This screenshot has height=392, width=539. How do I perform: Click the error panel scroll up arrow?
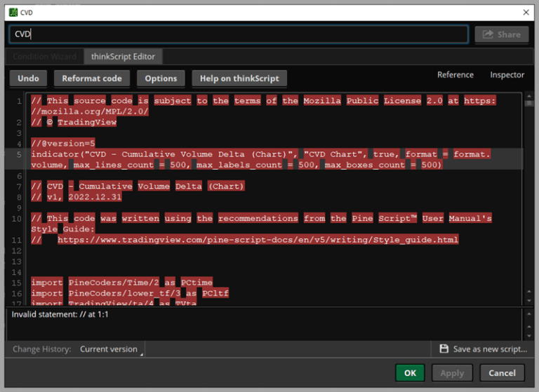tap(528, 312)
